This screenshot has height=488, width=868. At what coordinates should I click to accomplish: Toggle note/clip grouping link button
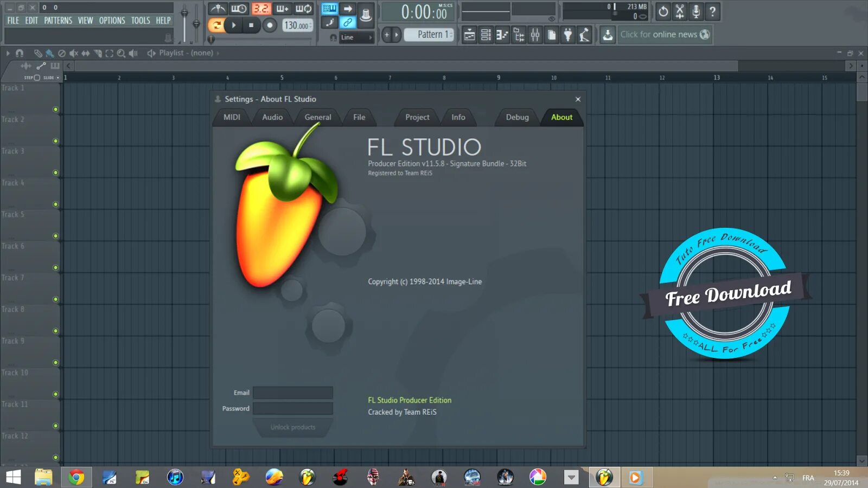coord(348,23)
